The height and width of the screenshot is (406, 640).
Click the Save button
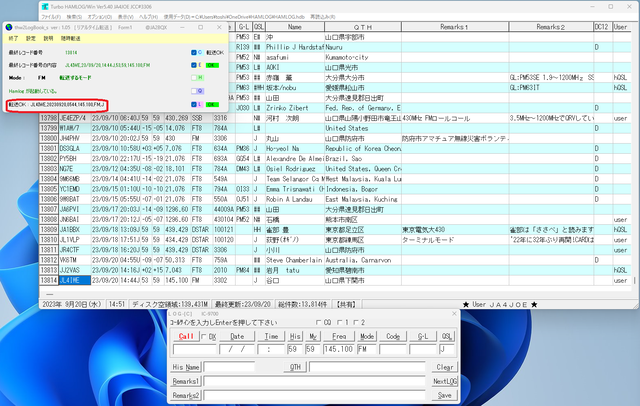click(x=444, y=395)
